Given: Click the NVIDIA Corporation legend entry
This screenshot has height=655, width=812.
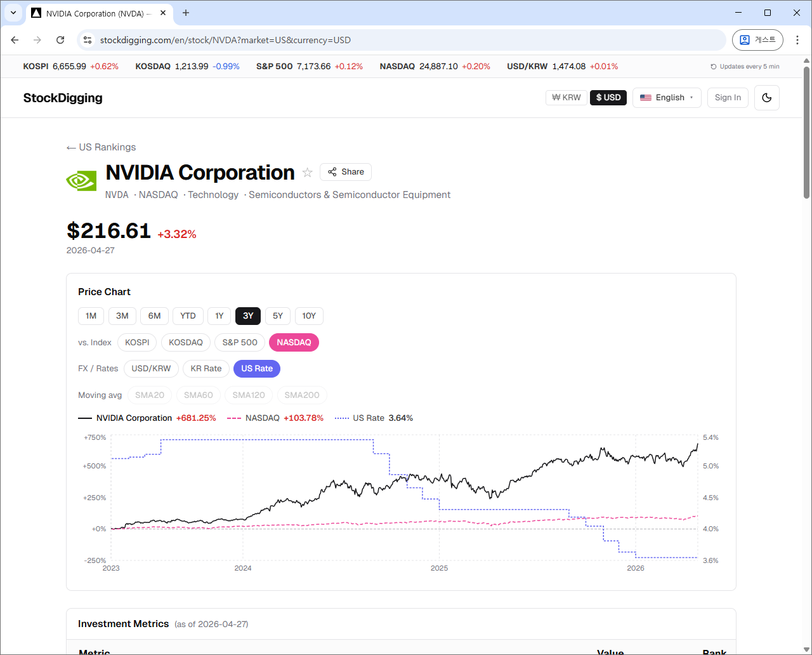Looking at the screenshot, I should [x=147, y=418].
